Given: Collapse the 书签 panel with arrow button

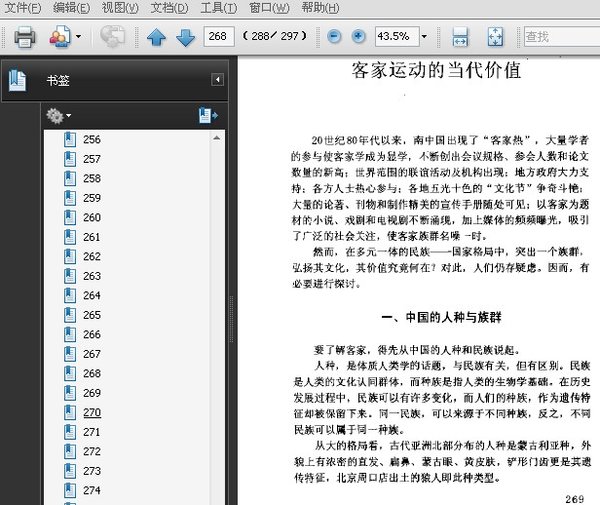Looking at the screenshot, I should 217,80.
